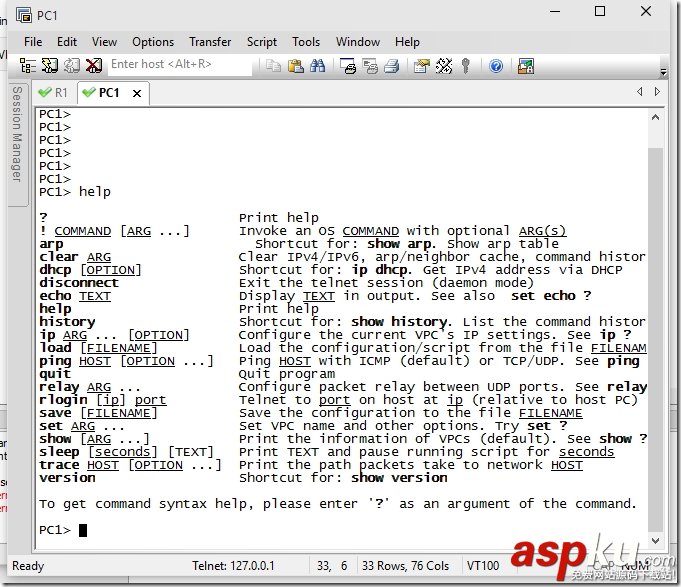Open the Help menu
This screenshot has width=681, height=587.
pyautogui.click(x=407, y=42)
